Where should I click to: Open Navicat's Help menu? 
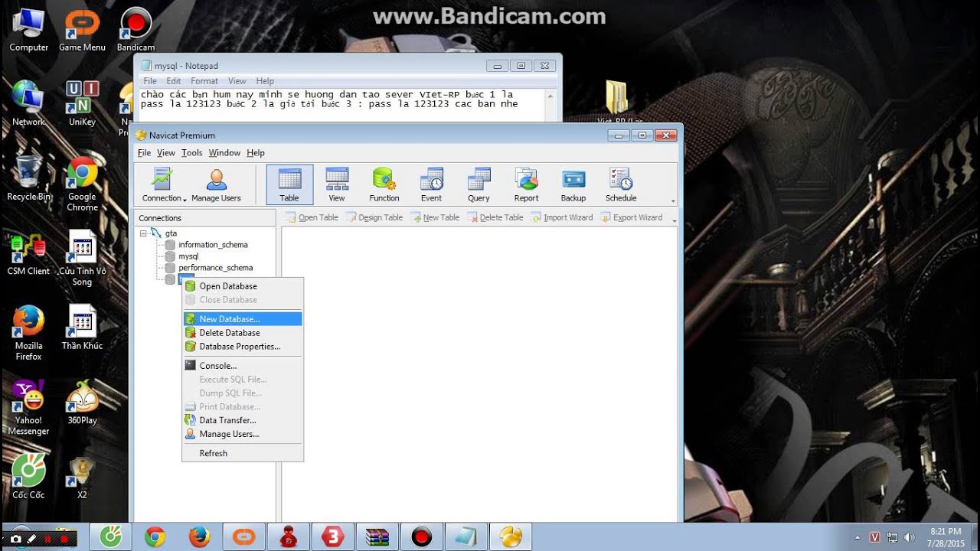click(256, 153)
